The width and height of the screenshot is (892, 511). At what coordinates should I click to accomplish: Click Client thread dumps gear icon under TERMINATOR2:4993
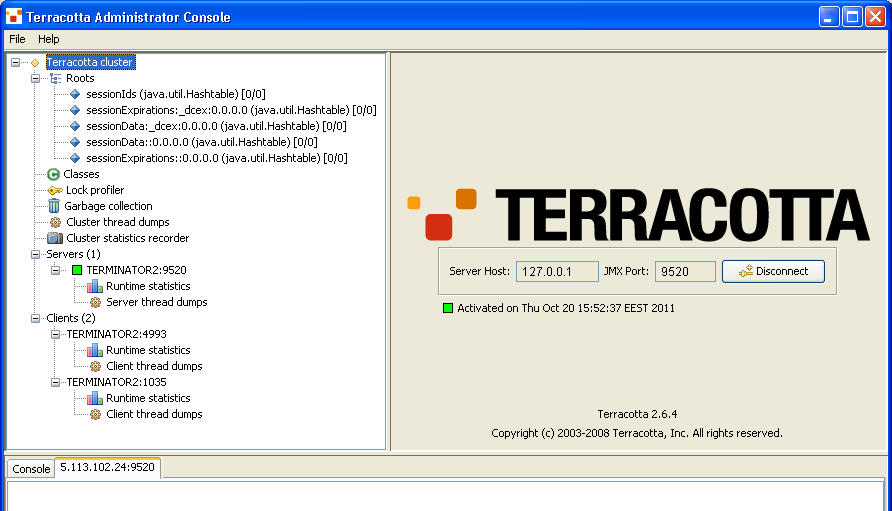click(x=96, y=366)
